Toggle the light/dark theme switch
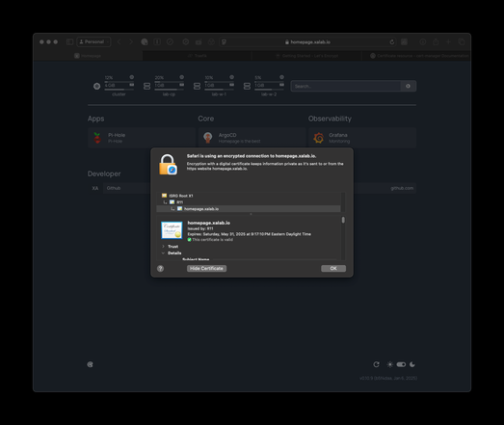Image resolution: width=504 pixels, height=425 pixels. 401,364
